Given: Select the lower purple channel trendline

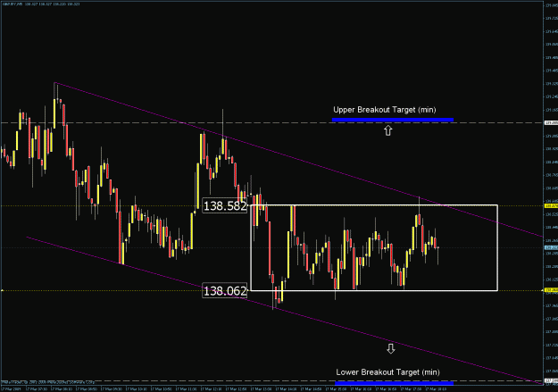Looking at the screenshot, I should (x=285, y=311).
